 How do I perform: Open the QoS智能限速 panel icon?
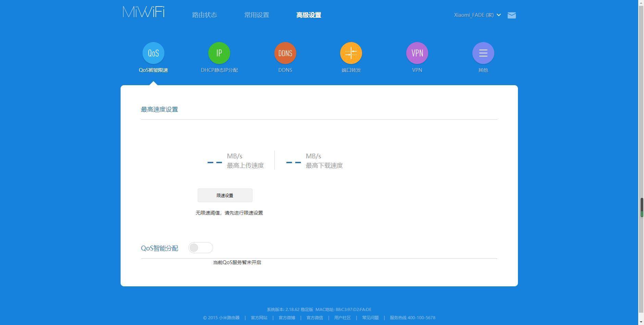(153, 53)
